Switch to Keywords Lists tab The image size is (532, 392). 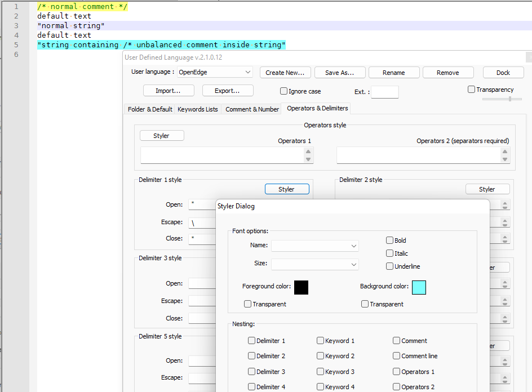[x=197, y=109]
